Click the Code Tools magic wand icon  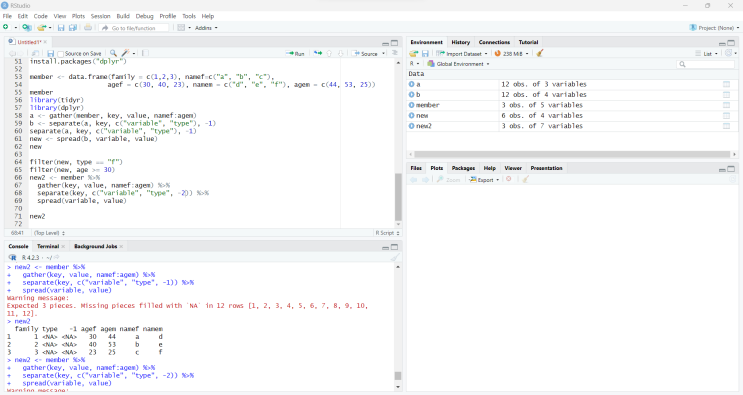pos(126,53)
